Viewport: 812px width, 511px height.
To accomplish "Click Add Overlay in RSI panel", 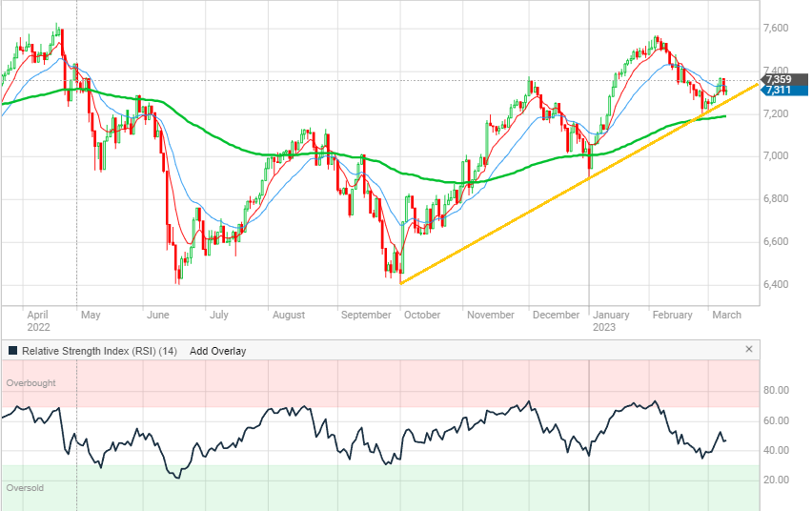I will coord(217,351).
